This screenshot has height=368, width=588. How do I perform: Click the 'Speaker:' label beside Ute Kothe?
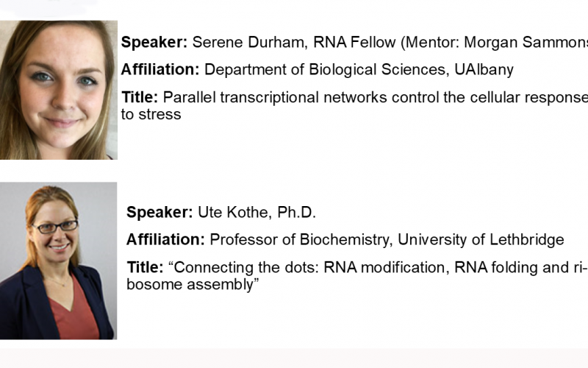(159, 213)
